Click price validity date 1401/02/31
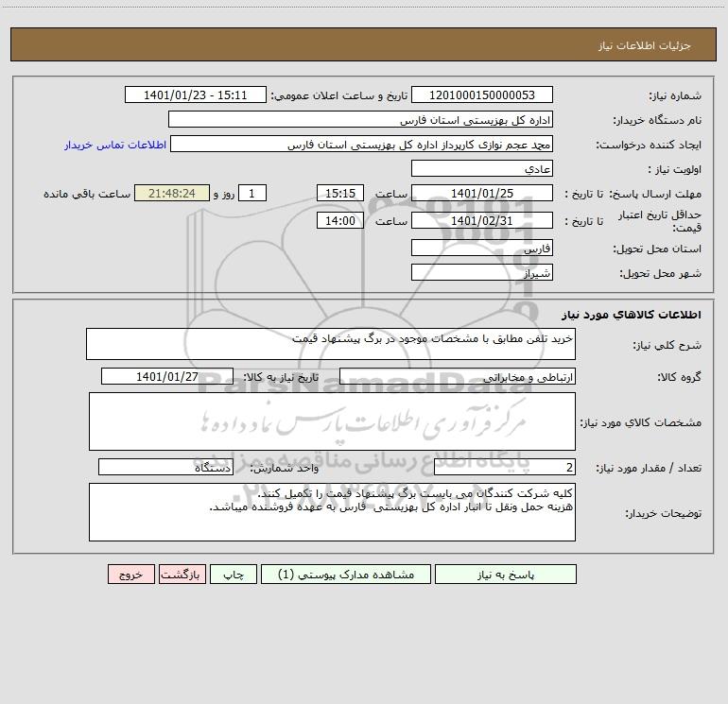Viewport: 728px width, 704px height. tap(482, 220)
